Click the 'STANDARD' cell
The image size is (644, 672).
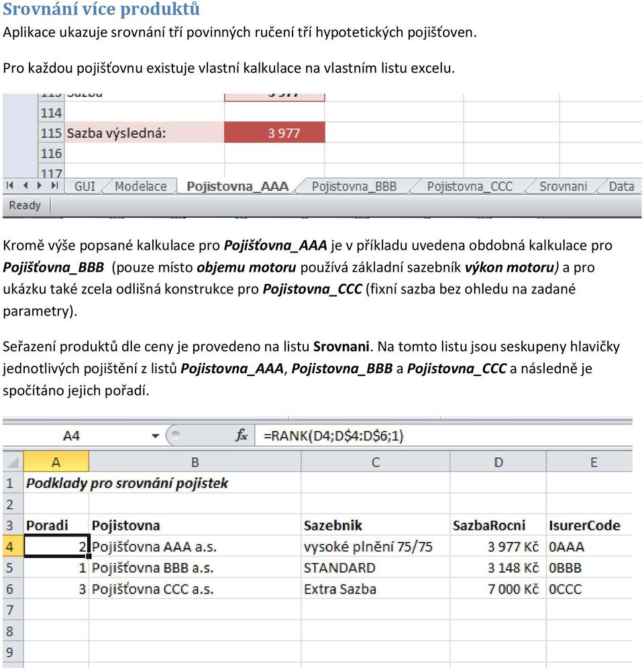pos(376,567)
